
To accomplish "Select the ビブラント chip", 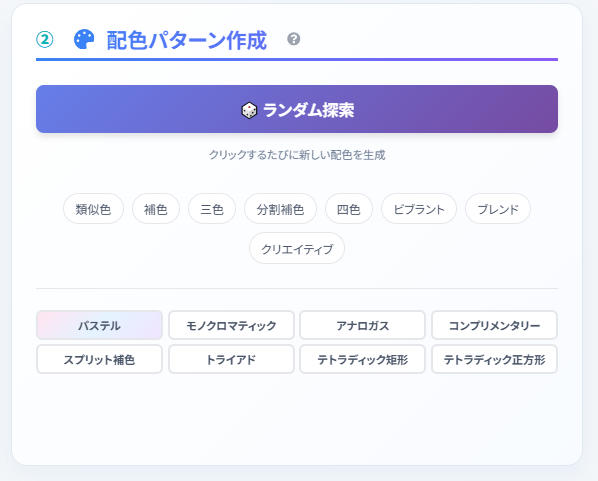I will coord(419,209).
